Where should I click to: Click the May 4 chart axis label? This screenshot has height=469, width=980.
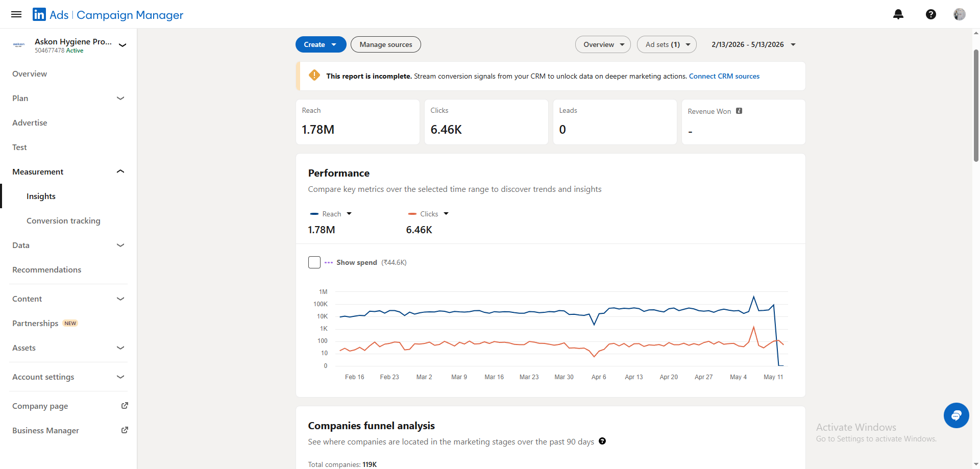(738, 377)
